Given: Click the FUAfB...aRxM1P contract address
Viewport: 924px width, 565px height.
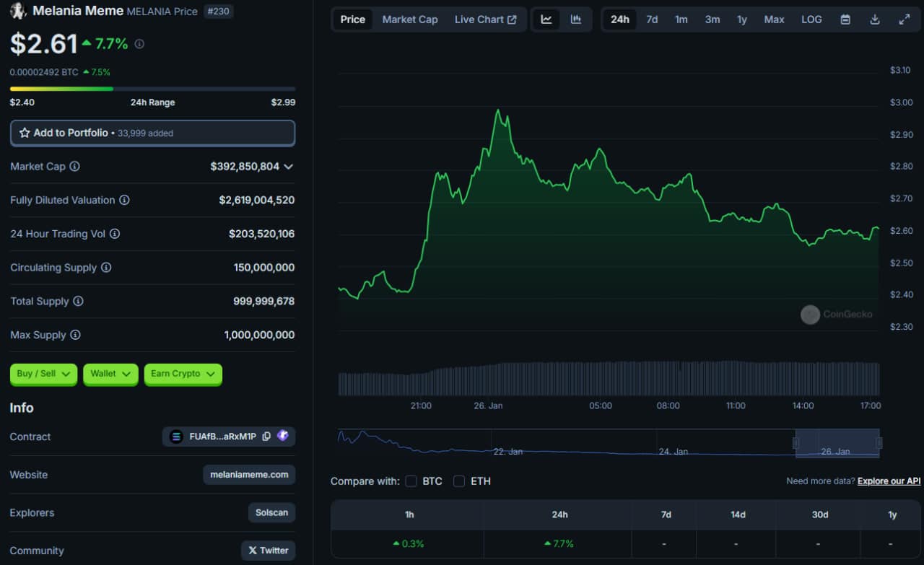Looking at the screenshot, I should point(223,437).
